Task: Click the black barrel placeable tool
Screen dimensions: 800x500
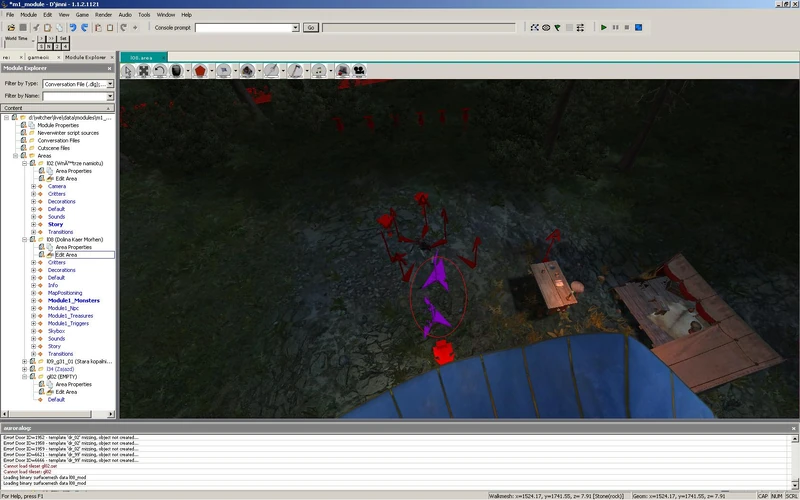Action: (x=176, y=71)
